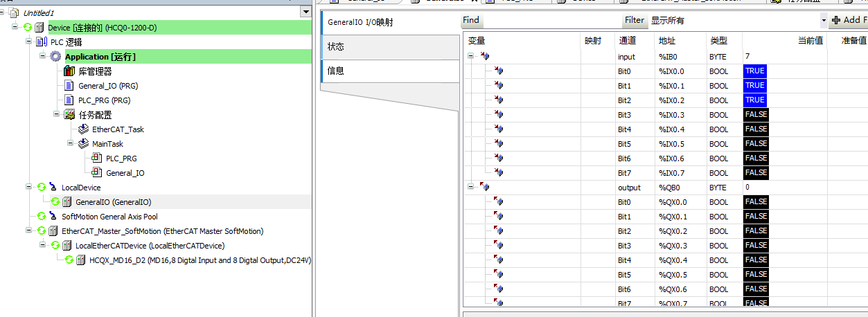868x317 pixels.
Task: Click the library manager (库管理器) icon
Action: [x=69, y=71]
